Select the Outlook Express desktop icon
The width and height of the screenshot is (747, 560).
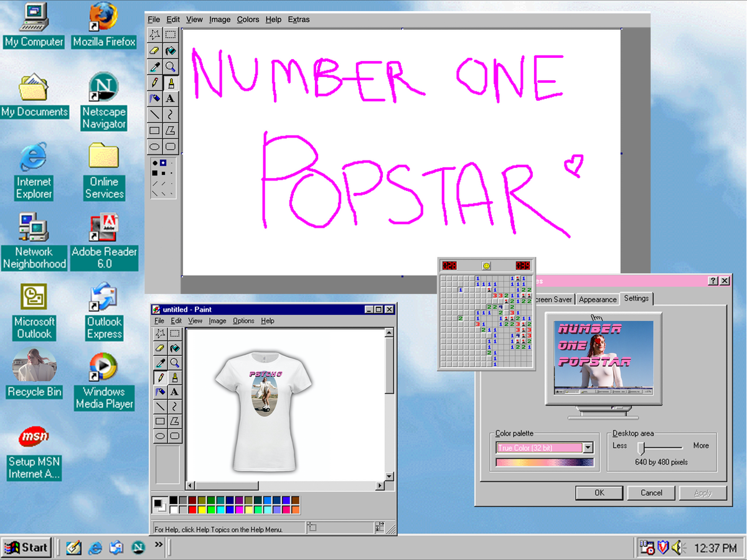[x=104, y=311]
